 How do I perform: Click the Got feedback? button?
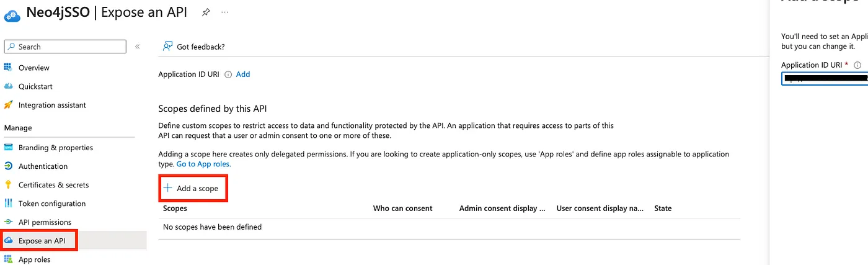(x=193, y=47)
